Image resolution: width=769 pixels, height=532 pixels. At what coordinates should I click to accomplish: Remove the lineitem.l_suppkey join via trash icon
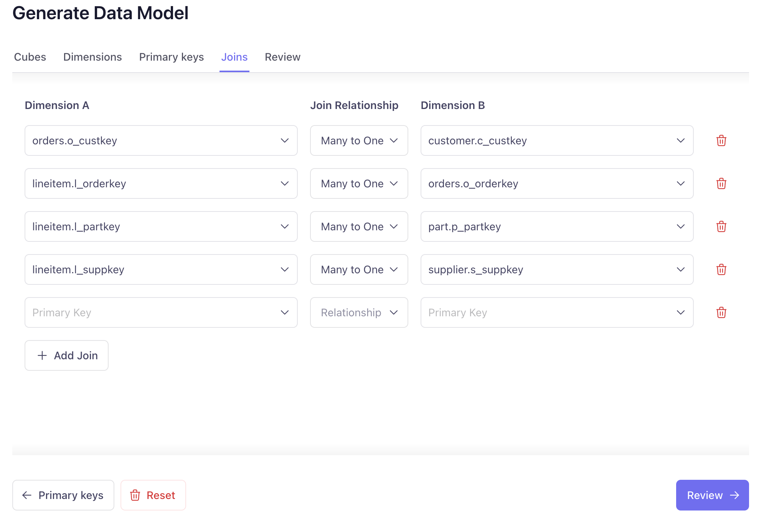(721, 269)
